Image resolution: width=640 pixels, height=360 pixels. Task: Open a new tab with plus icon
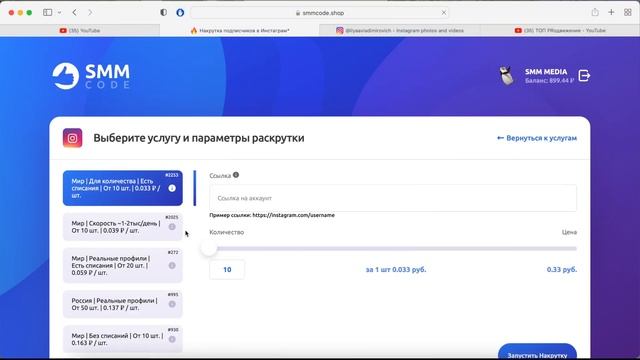611,12
